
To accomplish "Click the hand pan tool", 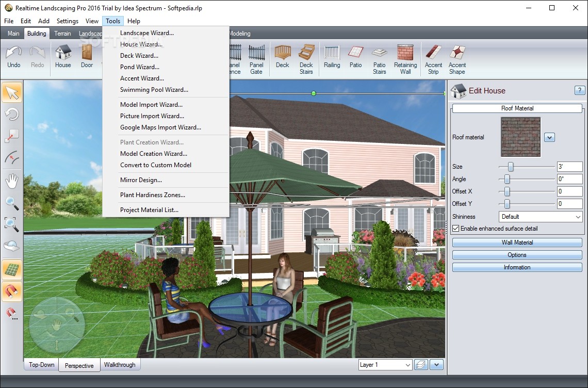I will [12, 181].
